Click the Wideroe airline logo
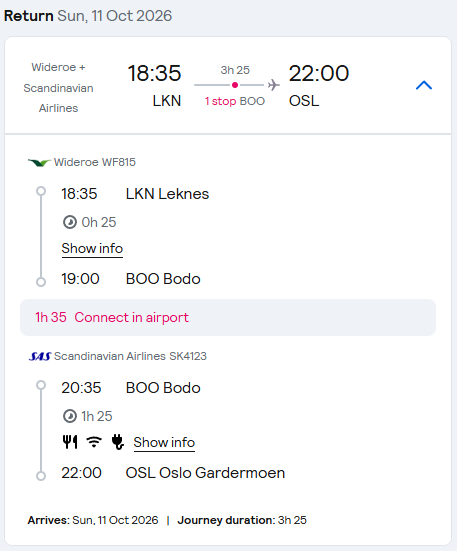Screen dimensions: 457x551 click(x=39, y=162)
